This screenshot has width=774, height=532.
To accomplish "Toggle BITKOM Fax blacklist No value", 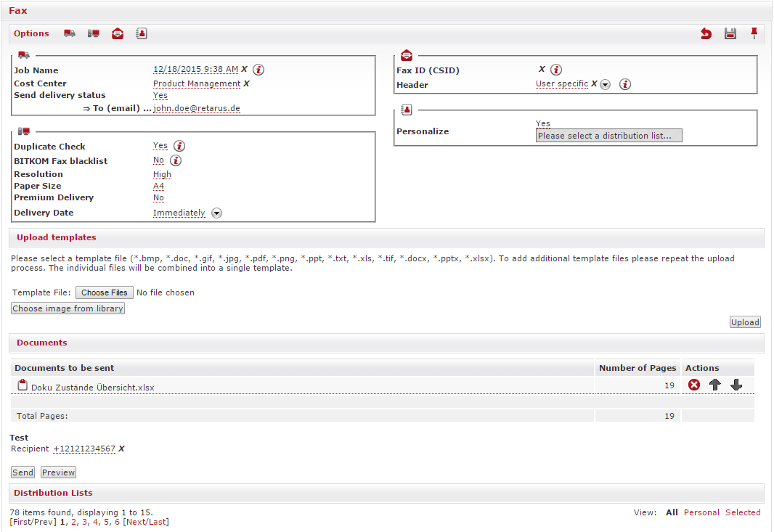I will point(158,160).
